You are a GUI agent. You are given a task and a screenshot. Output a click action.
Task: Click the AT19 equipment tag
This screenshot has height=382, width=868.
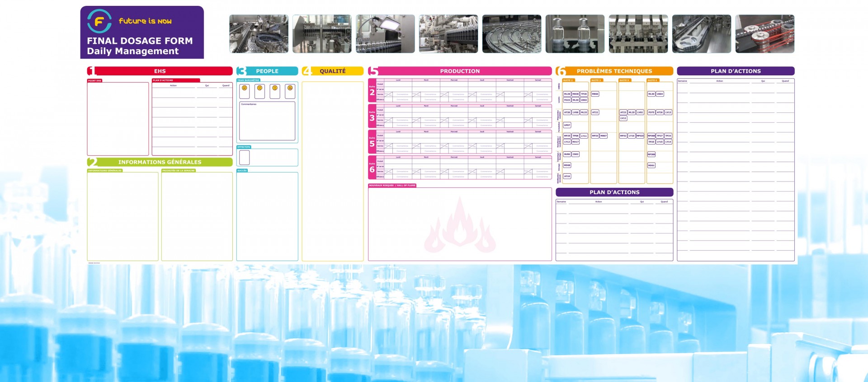coord(567,176)
